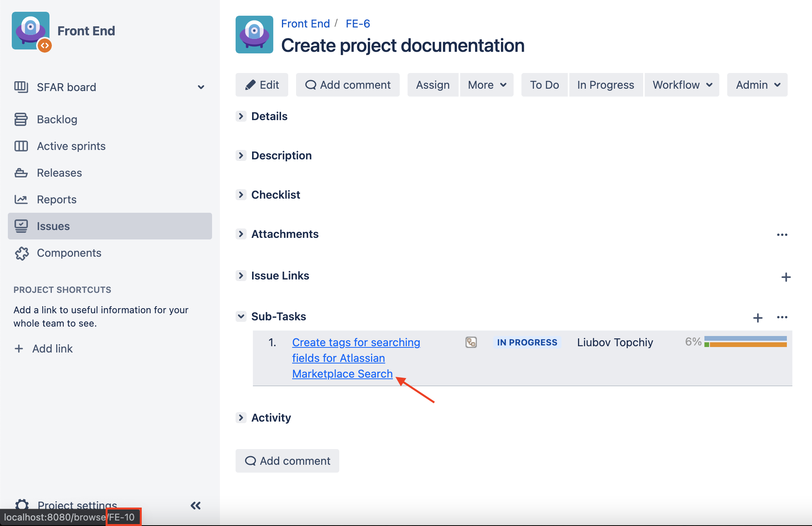The width and height of the screenshot is (812, 526).
Task: Click the Front End project avatar in sidebar
Action: 31,31
